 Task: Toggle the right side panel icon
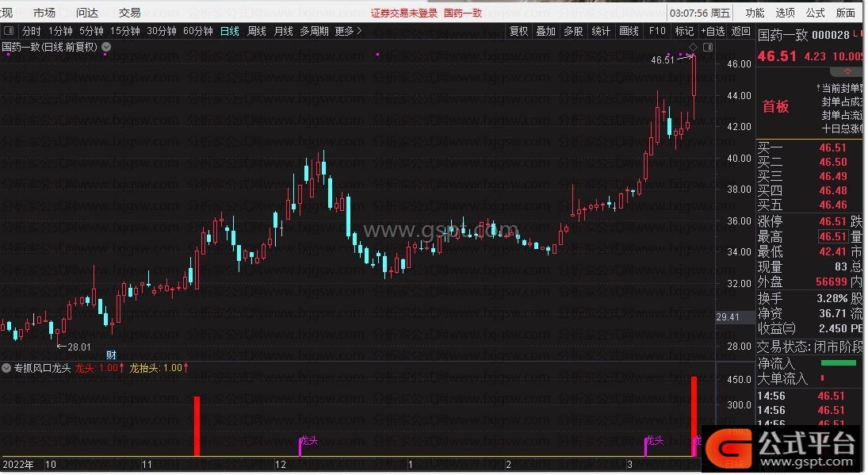[x=707, y=47]
